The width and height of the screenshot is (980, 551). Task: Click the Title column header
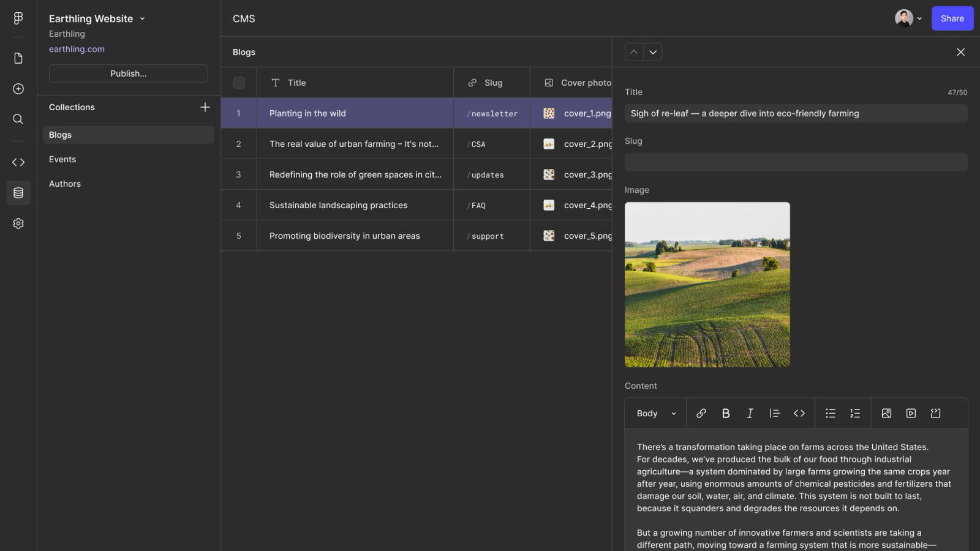coord(355,83)
